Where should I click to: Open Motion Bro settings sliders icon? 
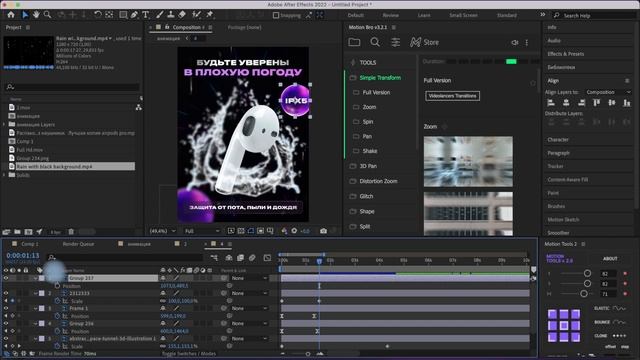396,42
